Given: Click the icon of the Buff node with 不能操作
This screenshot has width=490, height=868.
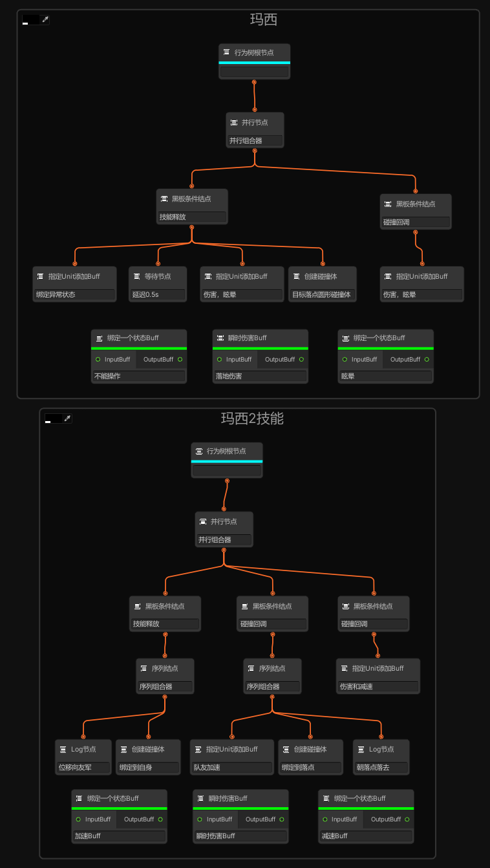Looking at the screenshot, I should pos(99,338).
